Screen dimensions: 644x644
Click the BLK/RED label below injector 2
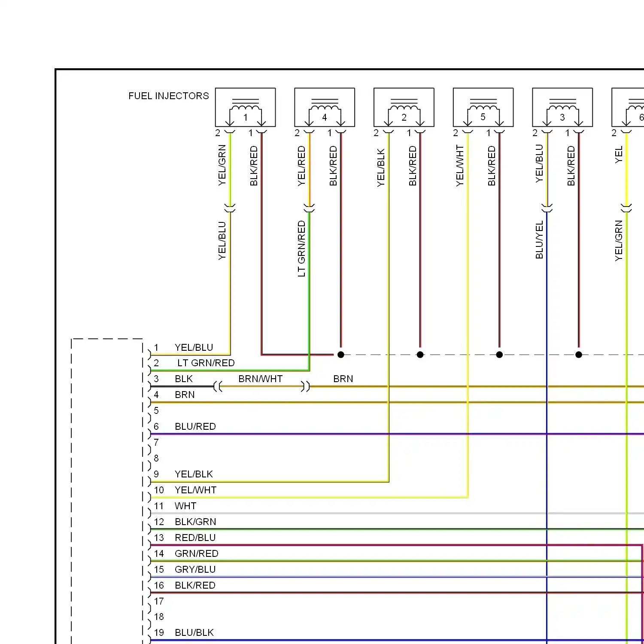(413, 166)
